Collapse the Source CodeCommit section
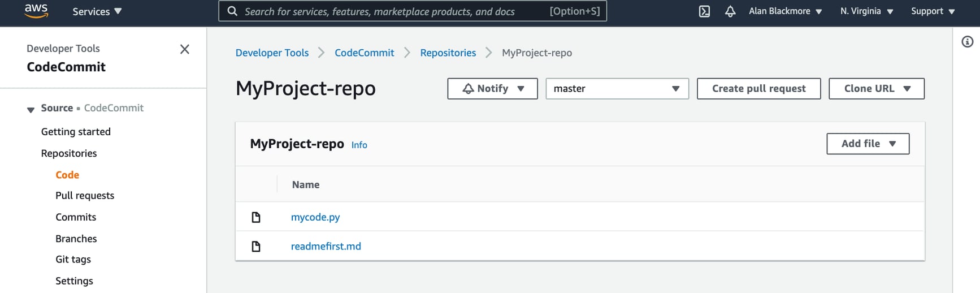Image resolution: width=980 pixels, height=293 pixels. [x=31, y=109]
